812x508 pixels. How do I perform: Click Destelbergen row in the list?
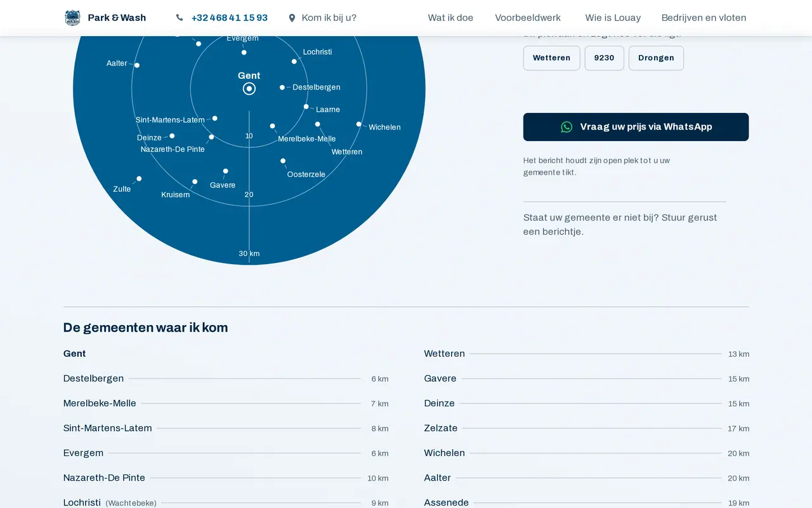pos(226,378)
